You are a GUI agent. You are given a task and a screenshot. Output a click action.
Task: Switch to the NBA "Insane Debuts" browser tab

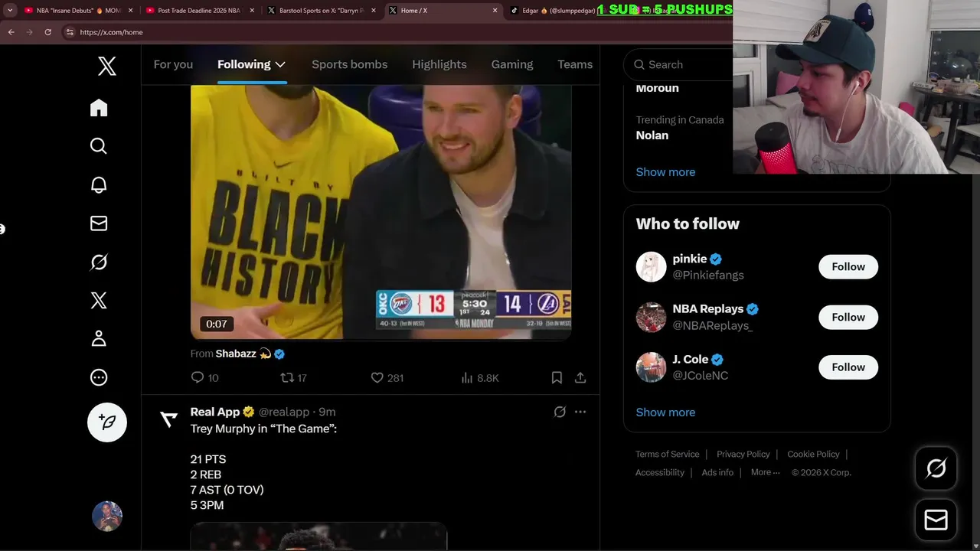[78, 11]
